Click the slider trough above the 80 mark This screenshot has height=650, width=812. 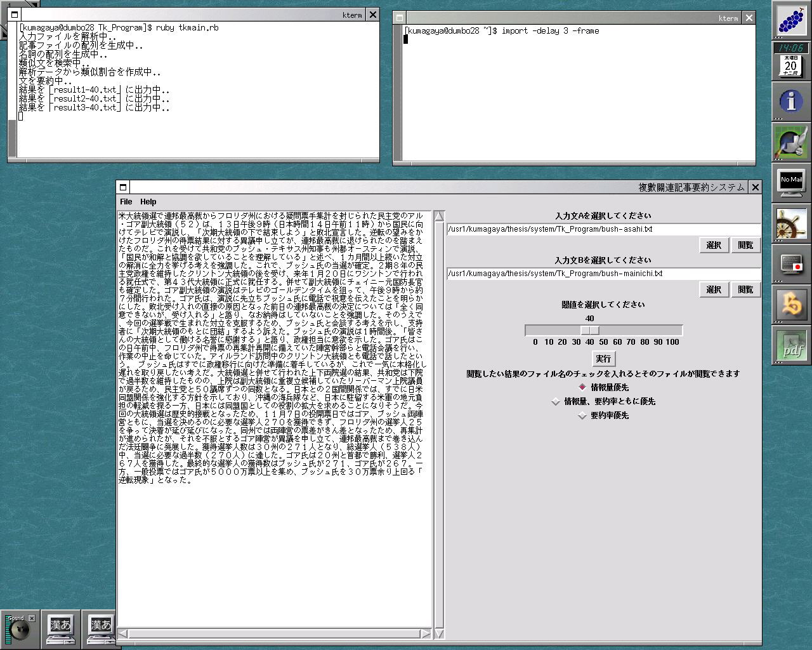pyautogui.click(x=645, y=330)
